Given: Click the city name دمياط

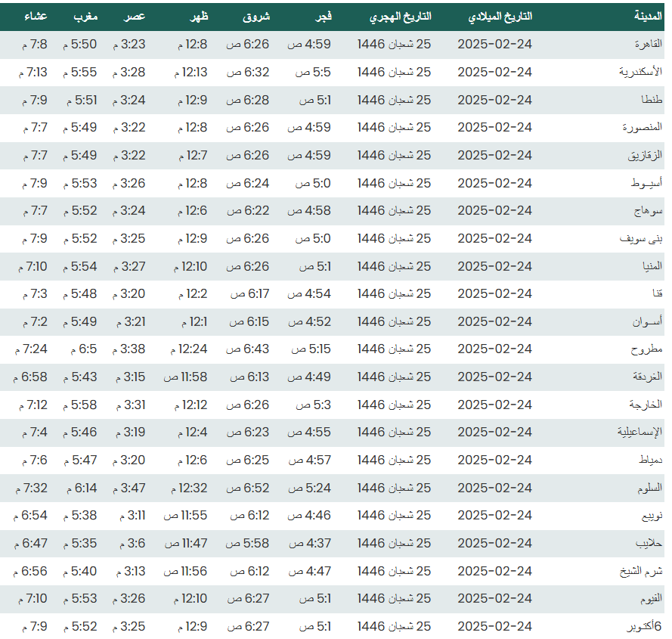Looking at the screenshot, I should (651, 460).
